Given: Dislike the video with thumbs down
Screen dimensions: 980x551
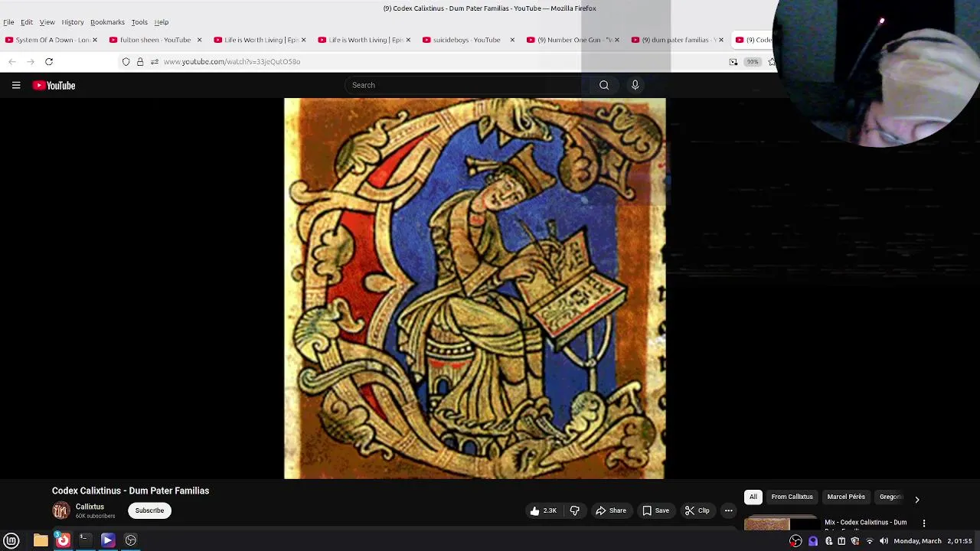Looking at the screenshot, I should 575,510.
